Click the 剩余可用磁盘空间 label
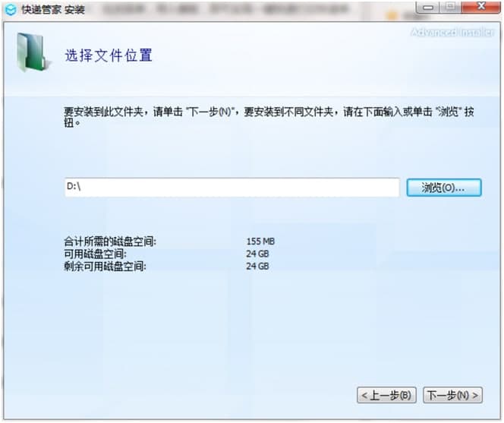This screenshot has height=423, width=504. click(105, 266)
